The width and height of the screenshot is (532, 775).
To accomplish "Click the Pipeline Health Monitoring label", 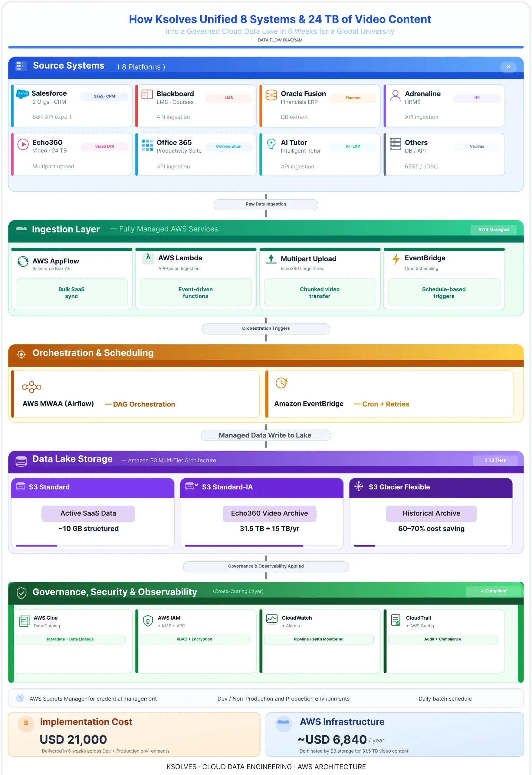I will pyautogui.click(x=319, y=639).
